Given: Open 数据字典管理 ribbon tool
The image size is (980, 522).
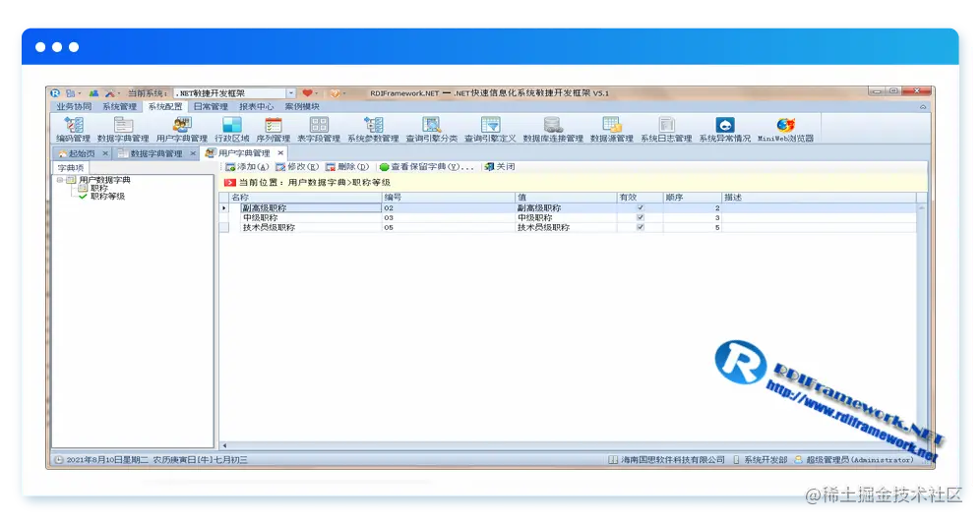Looking at the screenshot, I should [123, 129].
